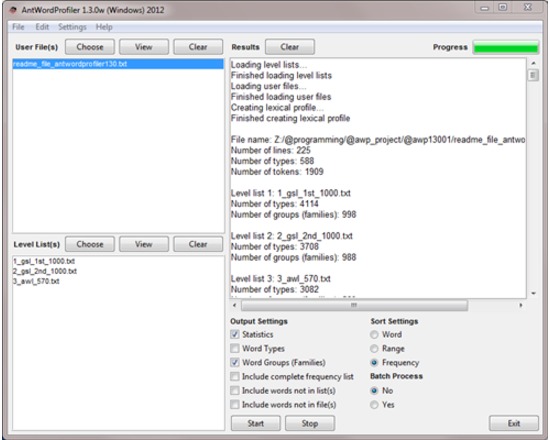Select 1_gsl_1st_1000.txt level list

click(x=44, y=261)
